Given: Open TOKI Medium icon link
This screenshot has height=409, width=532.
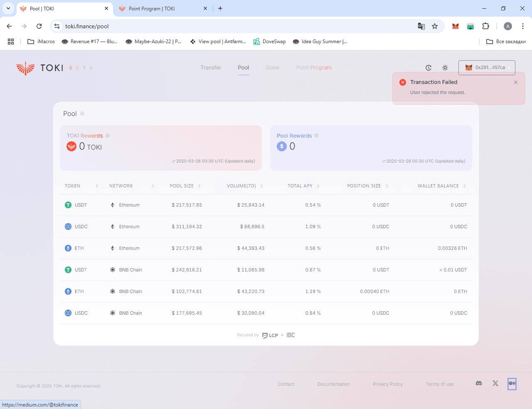Looking at the screenshot, I should (x=512, y=383).
